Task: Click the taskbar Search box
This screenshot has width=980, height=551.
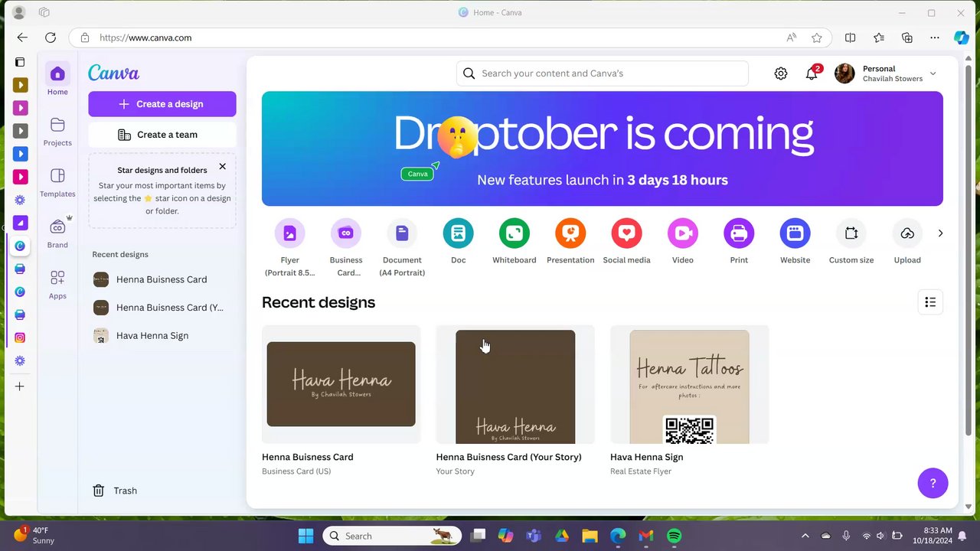Action: 392,536
